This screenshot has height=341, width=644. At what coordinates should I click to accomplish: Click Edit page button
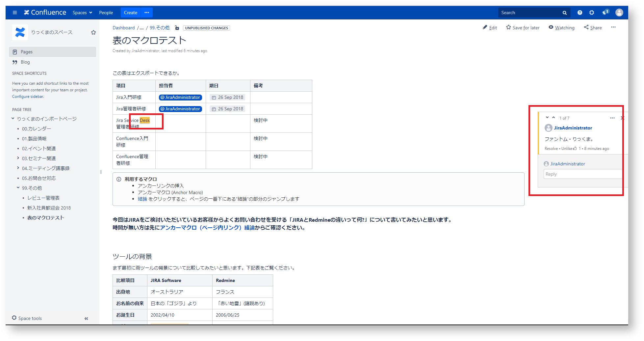pos(490,28)
